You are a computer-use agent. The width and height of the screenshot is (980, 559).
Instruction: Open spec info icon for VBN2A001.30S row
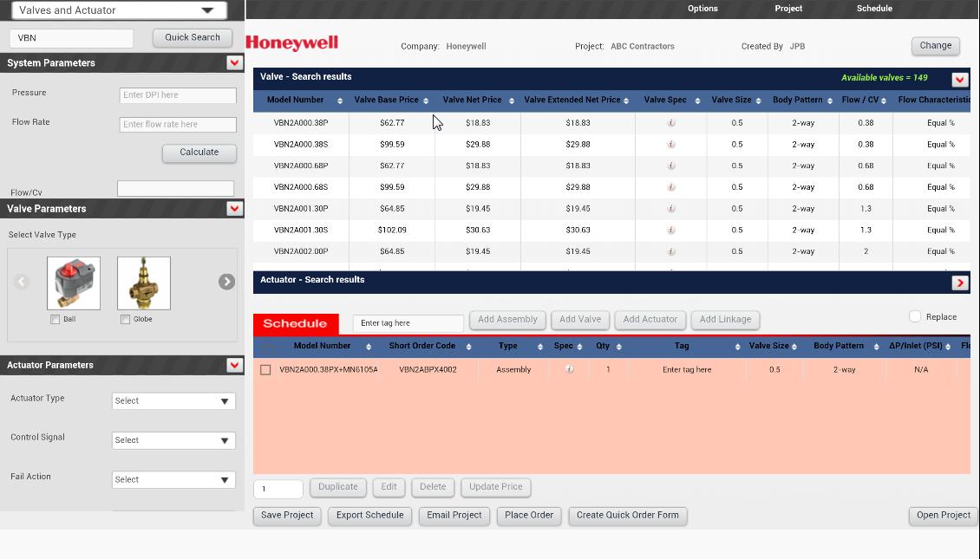671,230
